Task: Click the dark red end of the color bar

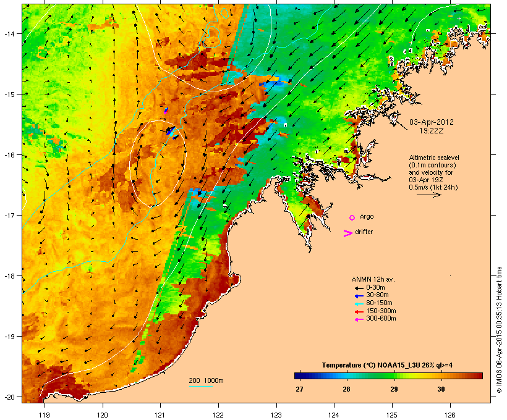Action: click(480, 376)
